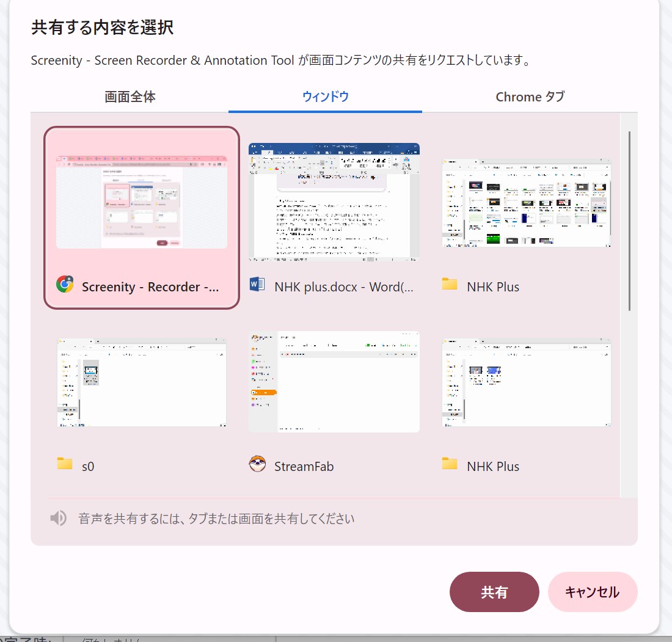Click the 音声を共有するには notice text
The height and width of the screenshot is (642, 672).
pyautogui.click(x=216, y=519)
